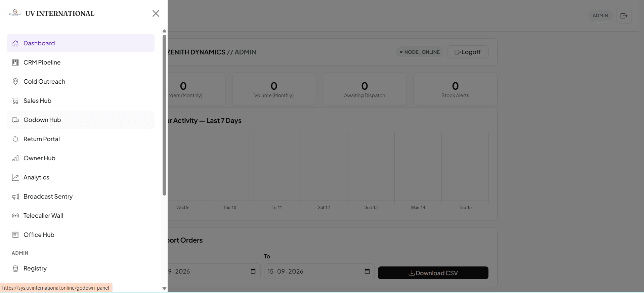Open the calendar picker on the To date
Viewport: 644px width, 293px height.
click(x=367, y=271)
